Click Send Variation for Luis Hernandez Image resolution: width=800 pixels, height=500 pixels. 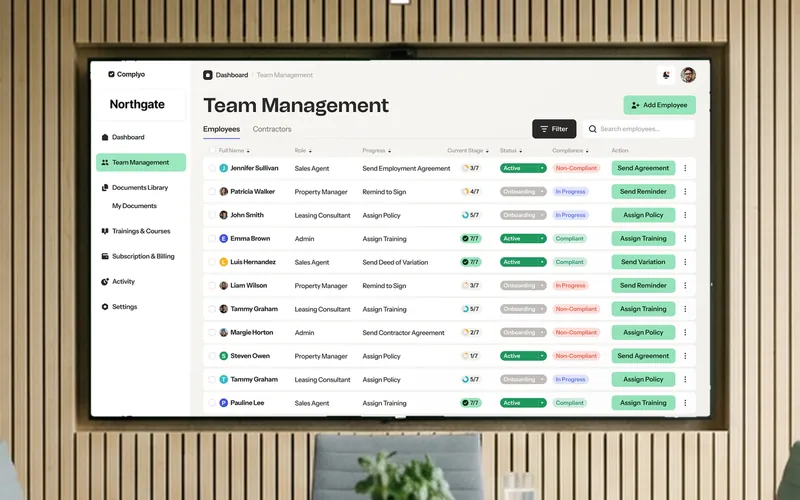click(x=643, y=262)
